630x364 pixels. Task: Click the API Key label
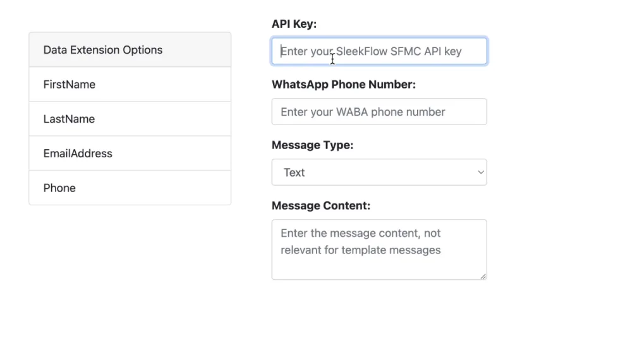[x=294, y=23]
